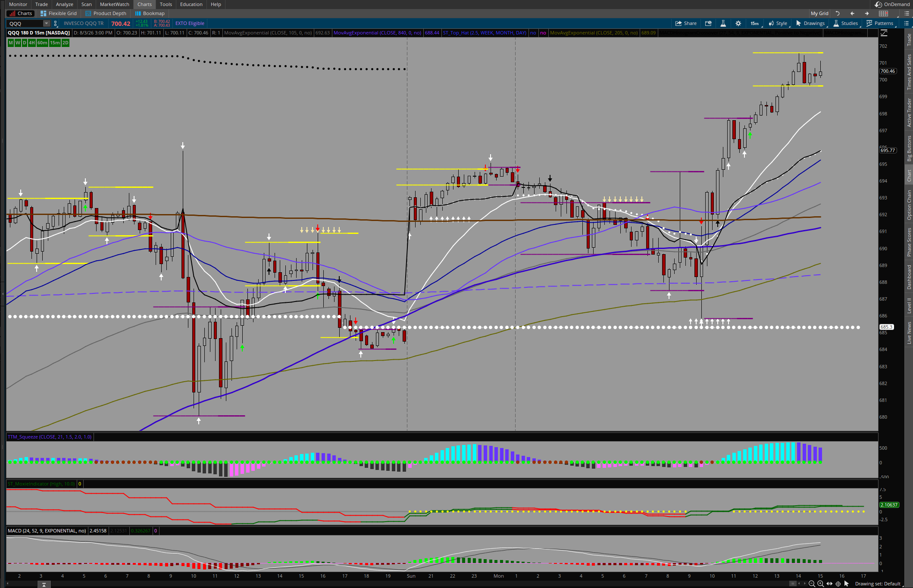Select the pointer cursor tool icon
Image resolution: width=913 pixels, height=588 pixels.
(x=846, y=584)
